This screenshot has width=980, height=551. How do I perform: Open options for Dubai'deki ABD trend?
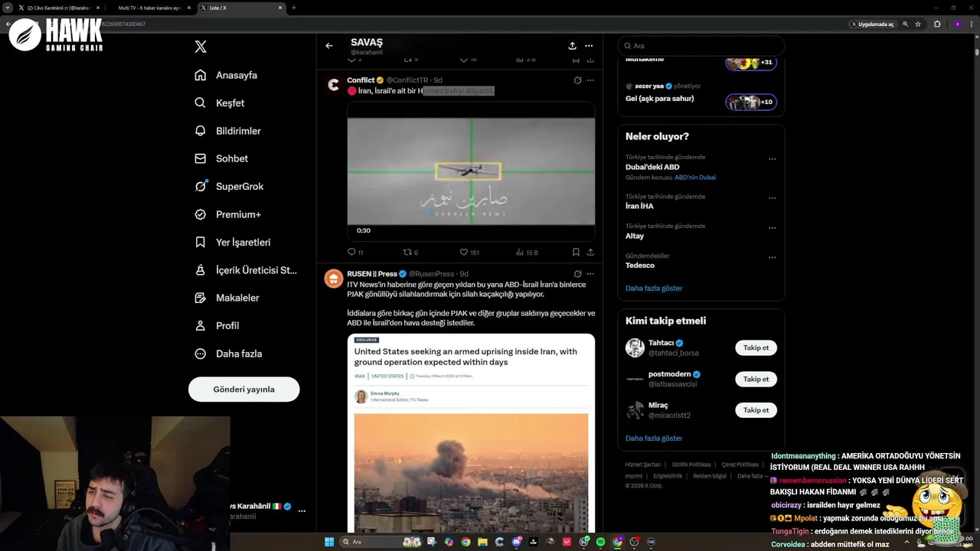pyautogui.click(x=772, y=159)
